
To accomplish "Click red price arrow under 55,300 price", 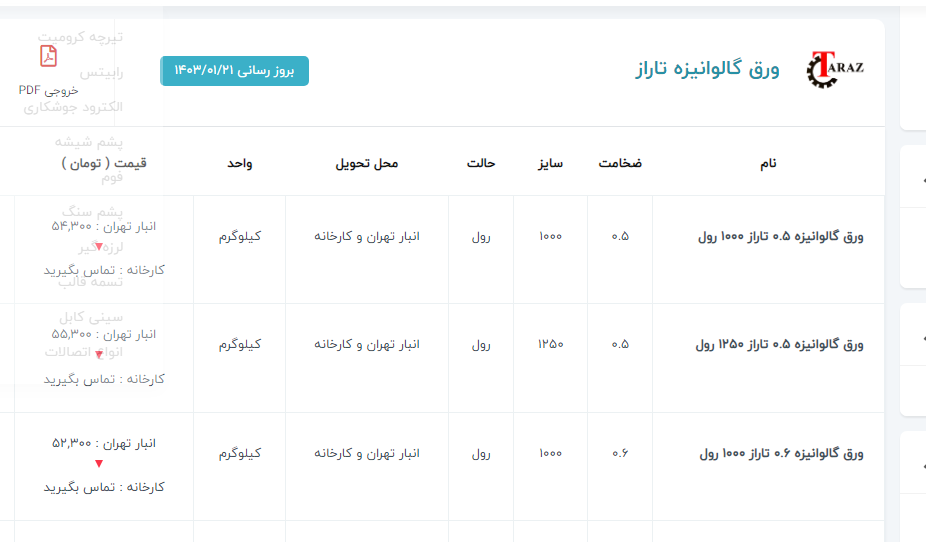I will pos(98,355).
